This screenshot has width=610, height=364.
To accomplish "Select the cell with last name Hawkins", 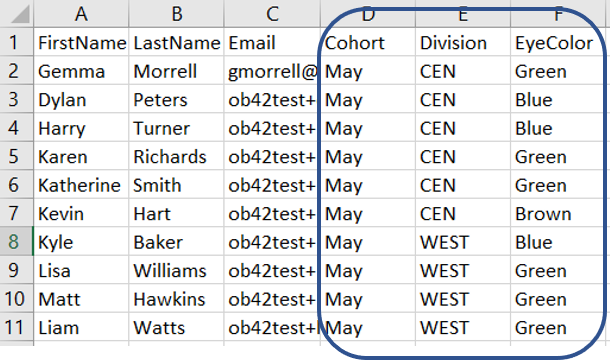I will (176, 299).
